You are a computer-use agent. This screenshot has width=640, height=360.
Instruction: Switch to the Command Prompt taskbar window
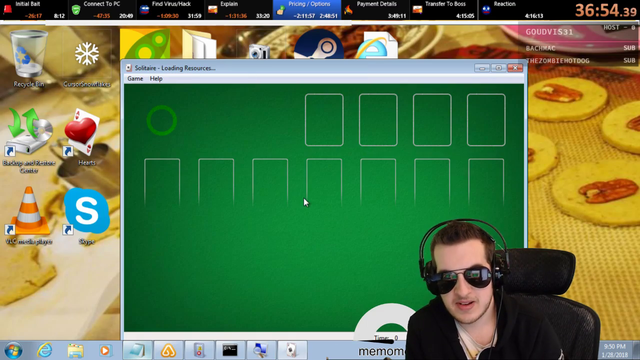[x=230, y=350]
